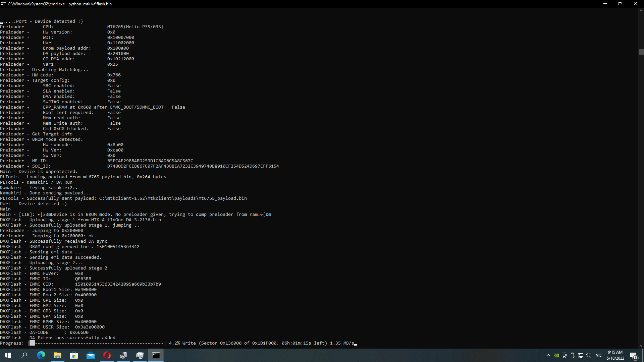Expand hidden system tray icons chevron
Screen dimensions: 644x362
click(x=548, y=355)
